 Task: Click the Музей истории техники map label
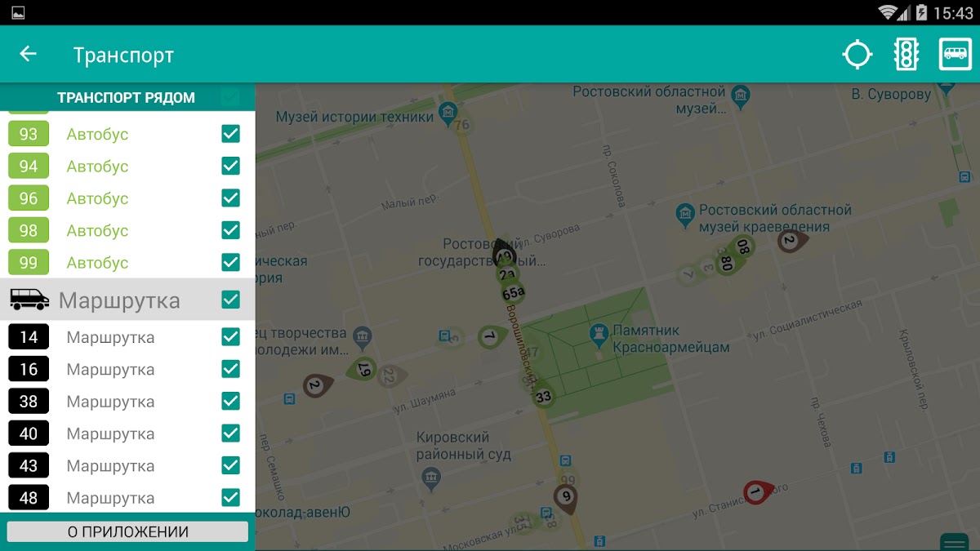(x=354, y=117)
